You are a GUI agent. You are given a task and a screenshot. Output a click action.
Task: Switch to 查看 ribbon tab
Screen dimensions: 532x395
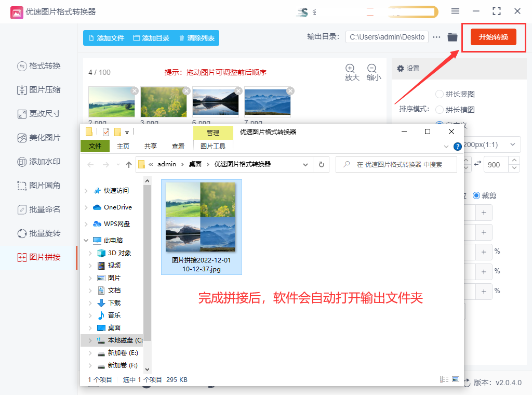[x=178, y=146]
